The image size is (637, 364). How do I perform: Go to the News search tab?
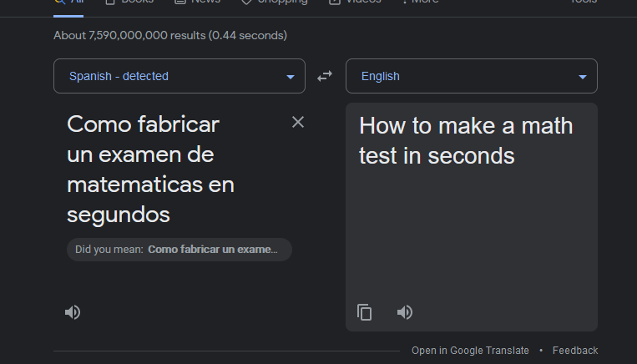[198, 3]
